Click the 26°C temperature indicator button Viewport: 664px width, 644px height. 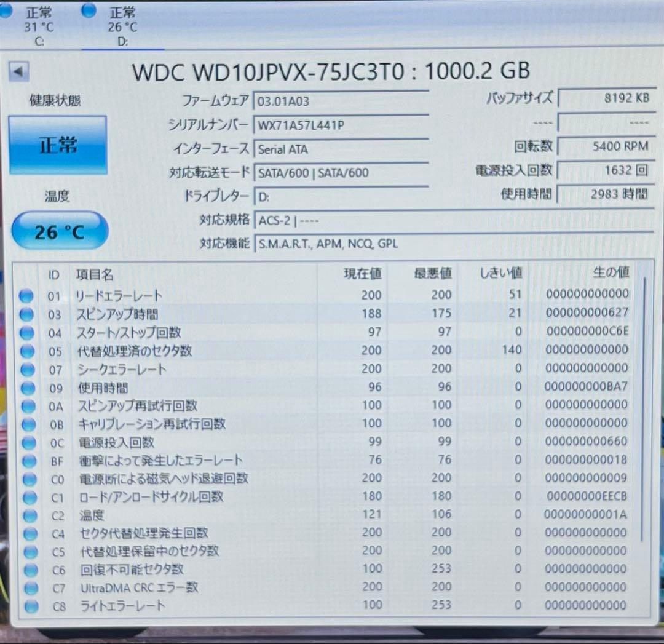click(60, 230)
